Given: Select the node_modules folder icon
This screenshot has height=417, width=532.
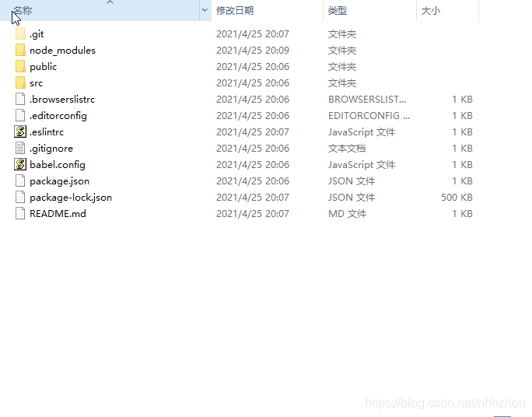Looking at the screenshot, I should coord(20,51).
